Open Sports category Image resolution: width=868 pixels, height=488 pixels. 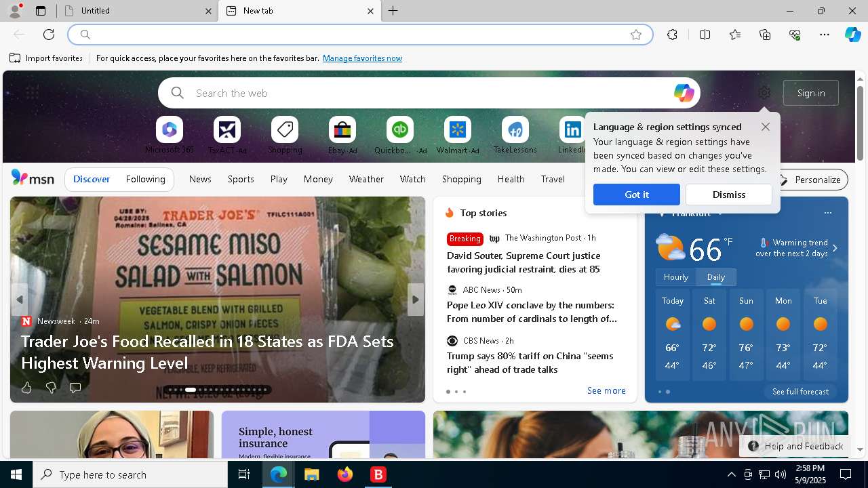click(241, 179)
